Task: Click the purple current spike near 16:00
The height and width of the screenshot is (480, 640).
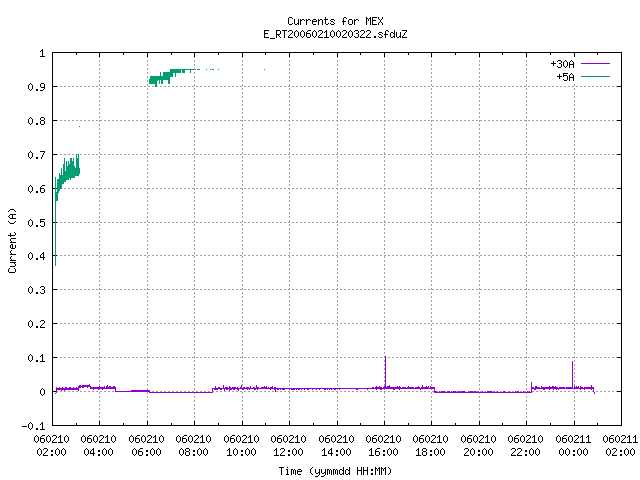Action: tap(385, 371)
